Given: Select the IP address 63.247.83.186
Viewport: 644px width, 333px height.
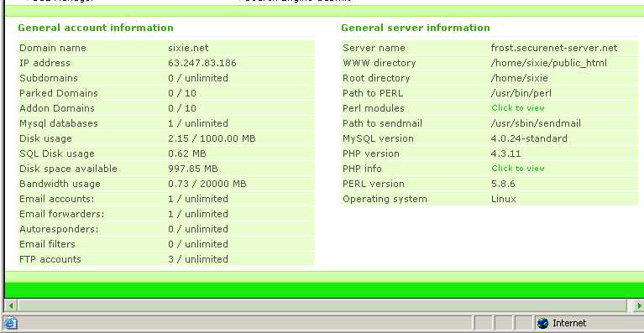Looking at the screenshot, I should point(202,63).
